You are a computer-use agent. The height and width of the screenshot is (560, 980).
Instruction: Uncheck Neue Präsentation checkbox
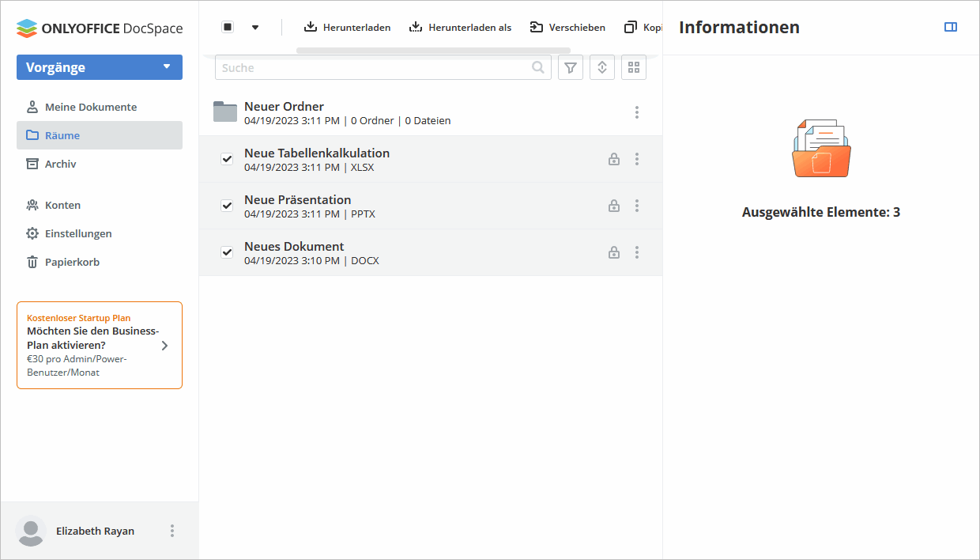227,206
